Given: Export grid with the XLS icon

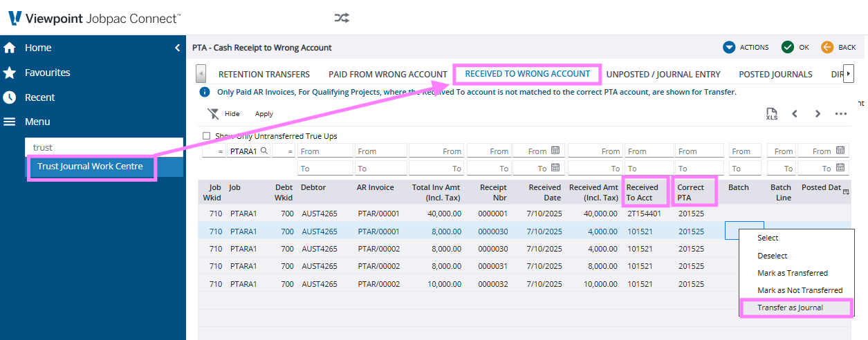Looking at the screenshot, I should pos(772,114).
